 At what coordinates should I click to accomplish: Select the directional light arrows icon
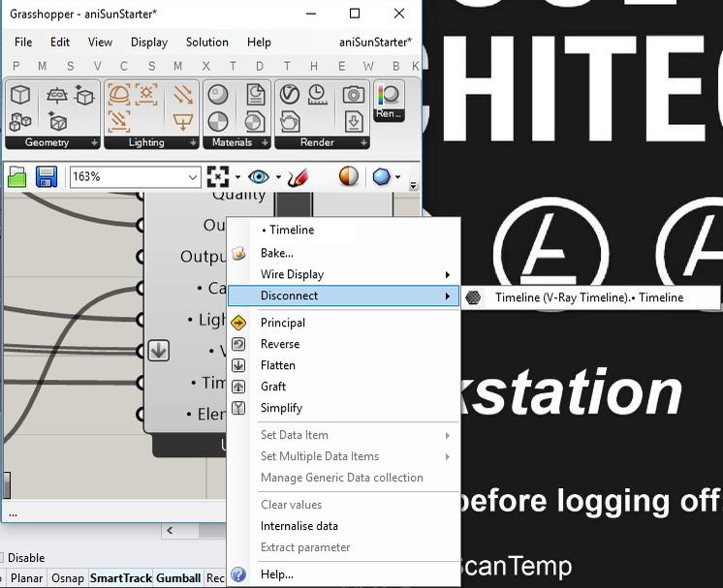click(183, 95)
